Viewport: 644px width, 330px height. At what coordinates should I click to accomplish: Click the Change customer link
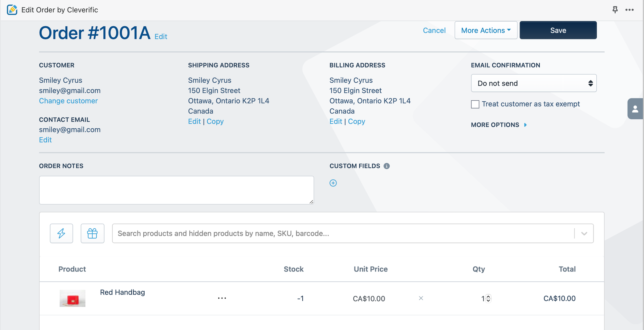tap(68, 101)
